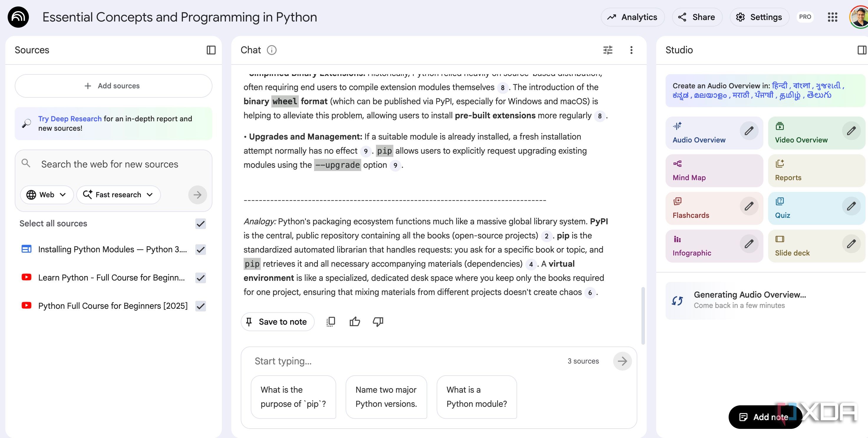Open the Fast research mode dropdown
Image resolution: width=868 pixels, height=438 pixels.
118,195
